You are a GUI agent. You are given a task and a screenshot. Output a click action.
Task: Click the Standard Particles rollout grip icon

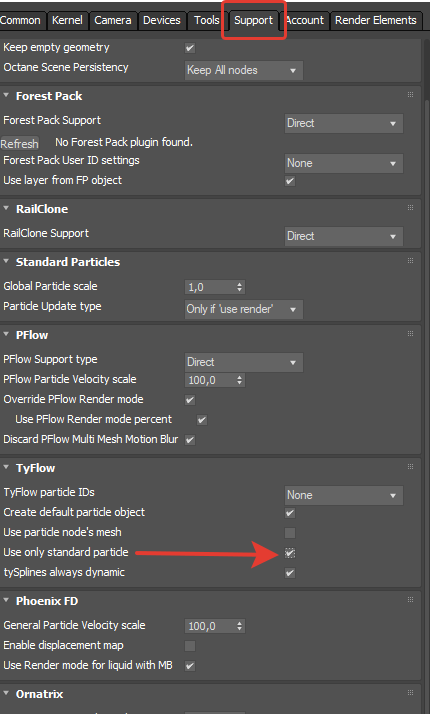(410, 261)
